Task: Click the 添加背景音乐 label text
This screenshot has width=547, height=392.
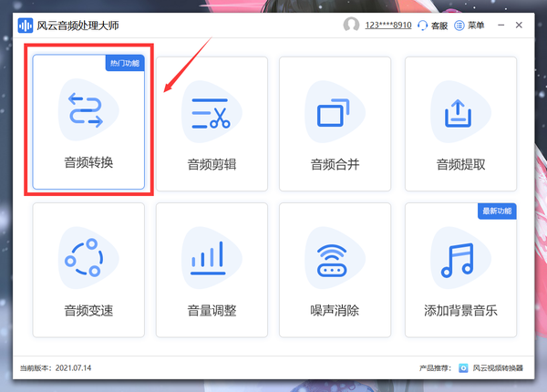Action: [460, 310]
